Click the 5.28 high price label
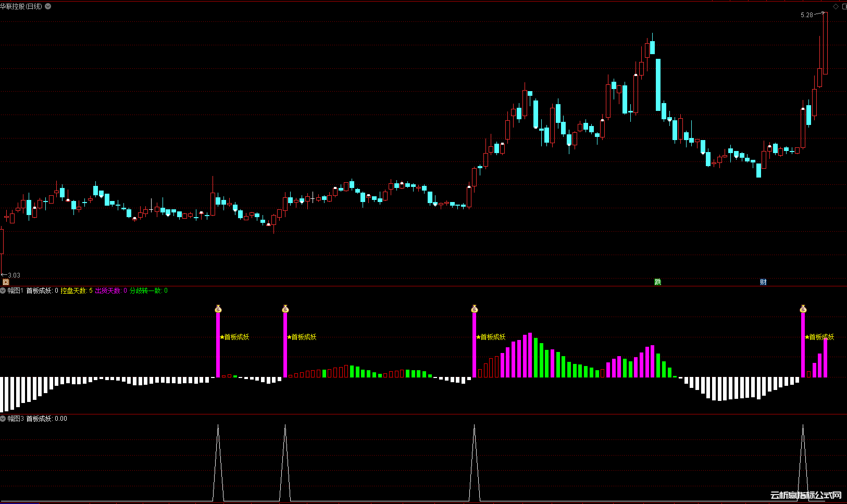847x504 pixels. point(806,15)
